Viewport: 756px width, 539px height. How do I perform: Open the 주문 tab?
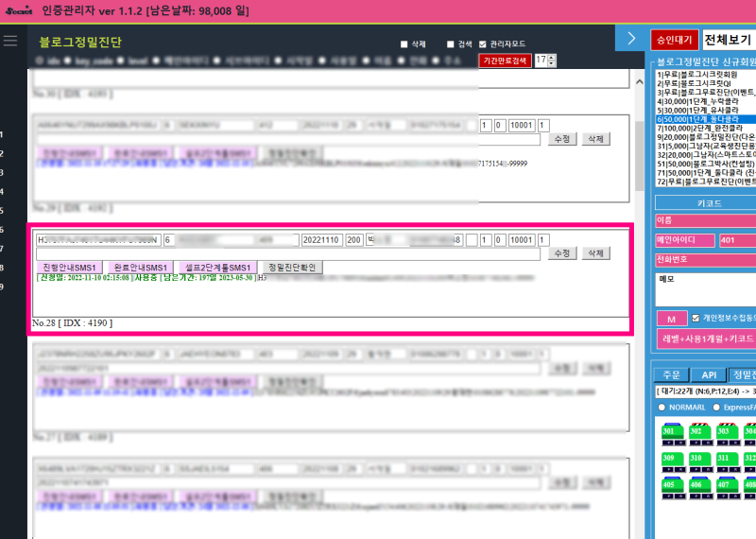(671, 374)
